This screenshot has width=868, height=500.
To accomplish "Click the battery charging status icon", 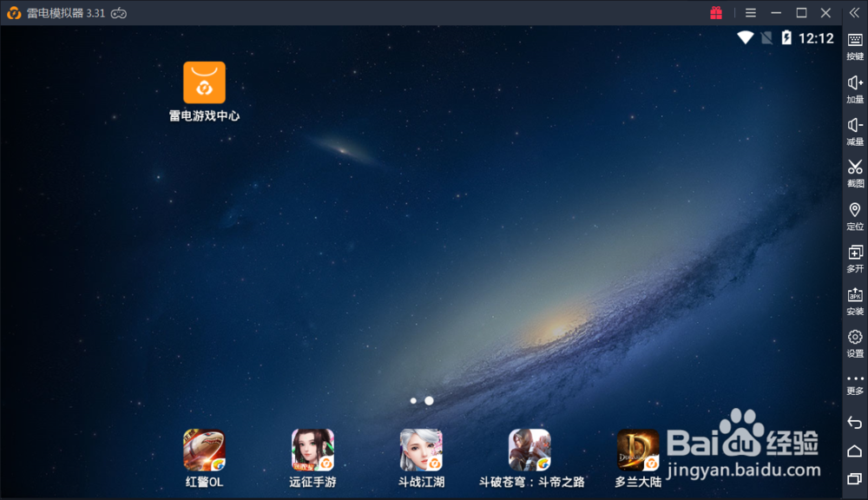I will point(786,37).
